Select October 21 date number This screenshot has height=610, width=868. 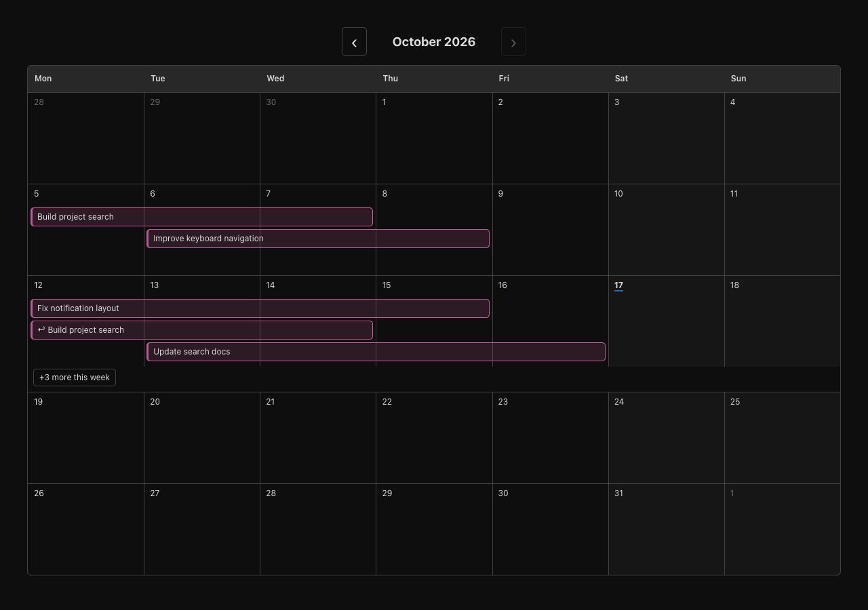click(x=271, y=402)
